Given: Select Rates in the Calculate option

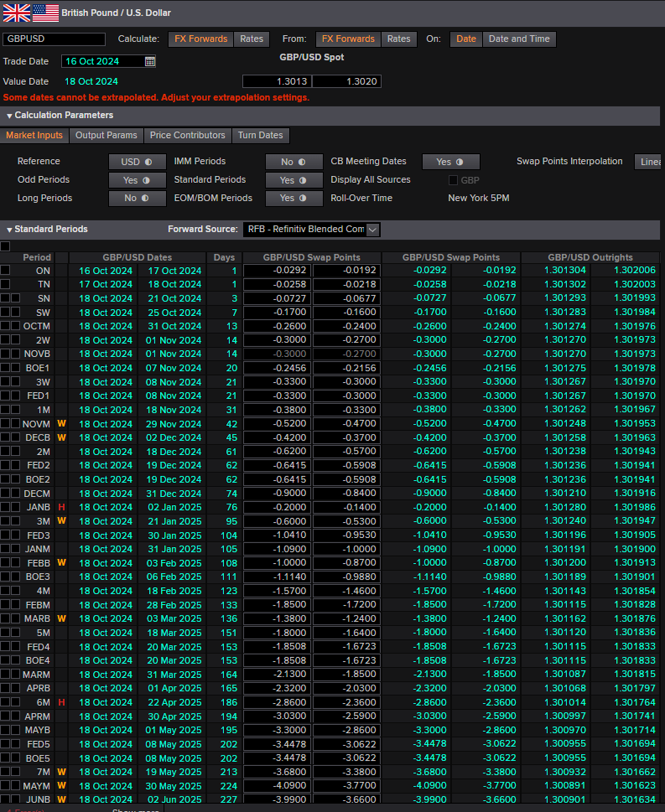Looking at the screenshot, I should tap(252, 39).
